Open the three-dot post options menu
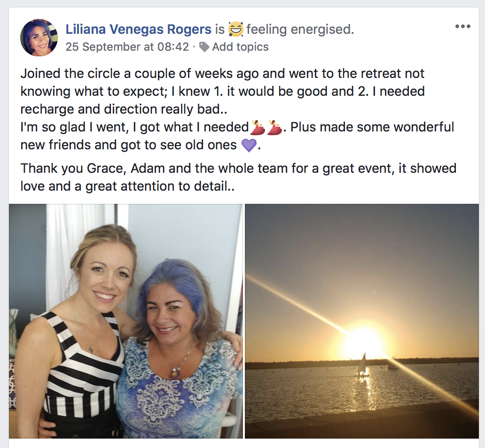This screenshot has width=485, height=448. click(463, 26)
